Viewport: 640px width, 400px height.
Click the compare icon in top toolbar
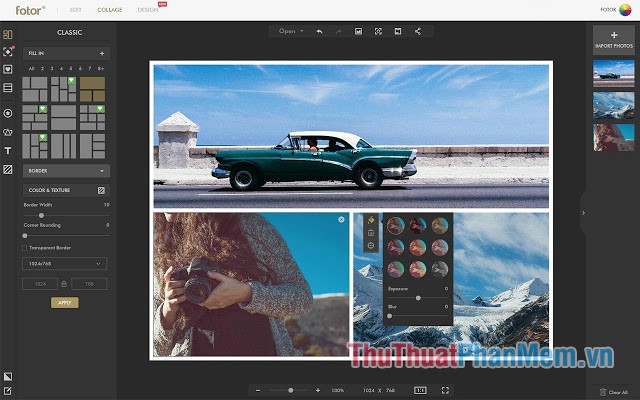(398, 31)
